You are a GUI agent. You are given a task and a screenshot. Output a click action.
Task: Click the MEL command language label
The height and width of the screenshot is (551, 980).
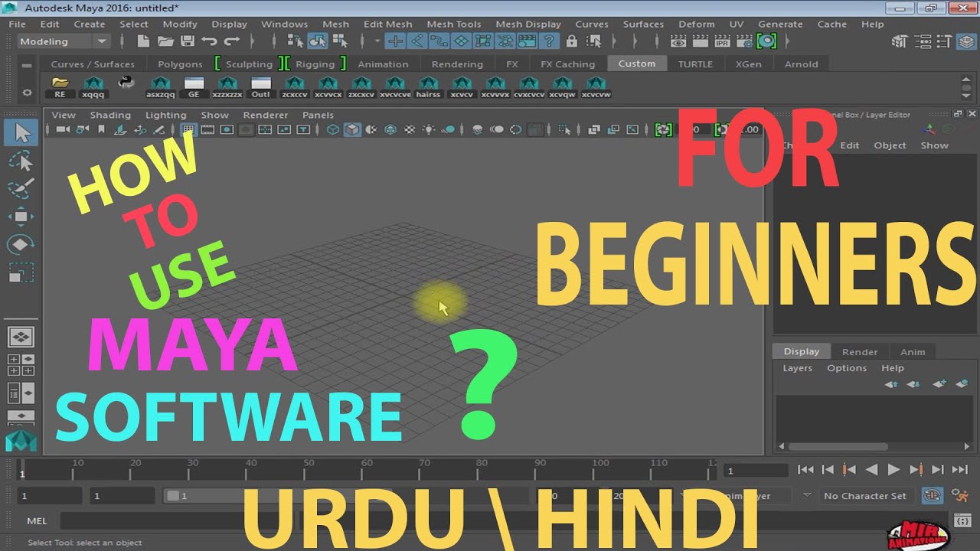37,521
